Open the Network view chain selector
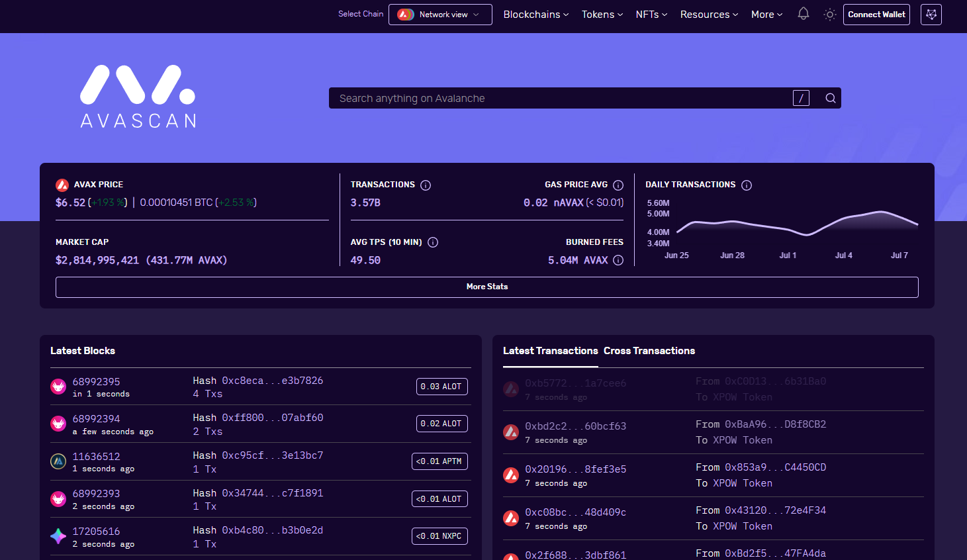The image size is (967, 560). (x=440, y=15)
